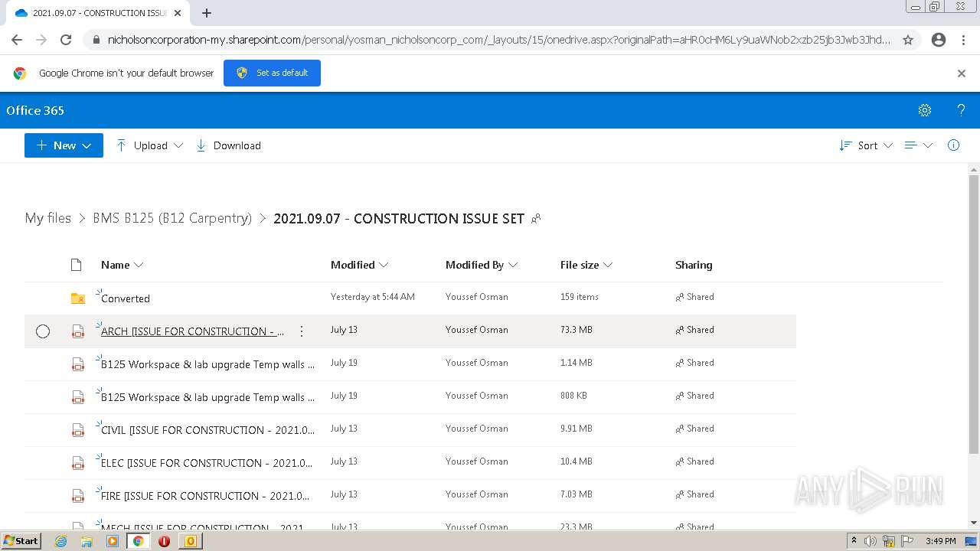Go back to previous page
Image resolution: width=980 pixels, height=551 pixels.
pyautogui.click(x=17, y=40)
